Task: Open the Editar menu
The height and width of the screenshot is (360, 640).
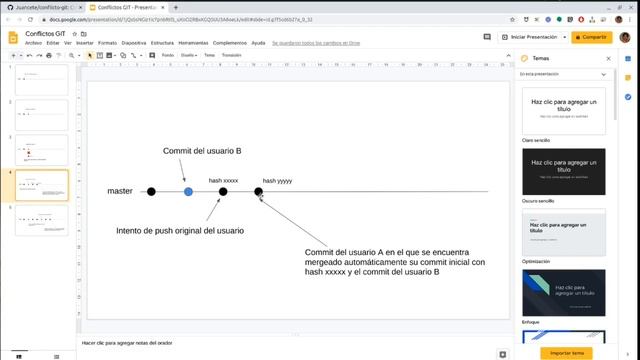Action: pyautogui.click(x=53, y=43)
